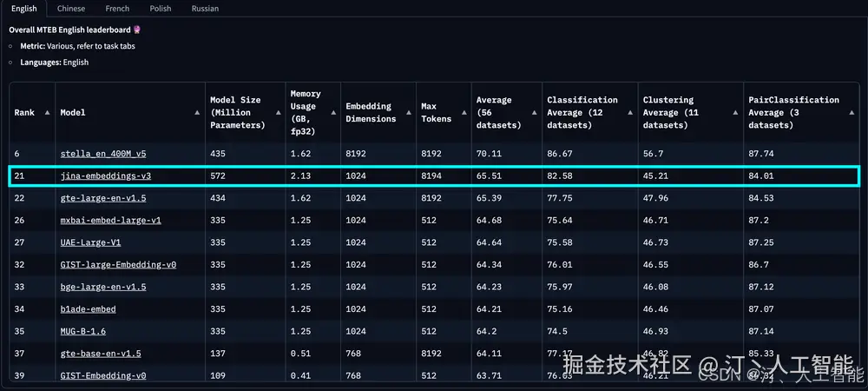Sort by Model Size column arrow
Screen dimensions: 868x391
coord(278,112)
